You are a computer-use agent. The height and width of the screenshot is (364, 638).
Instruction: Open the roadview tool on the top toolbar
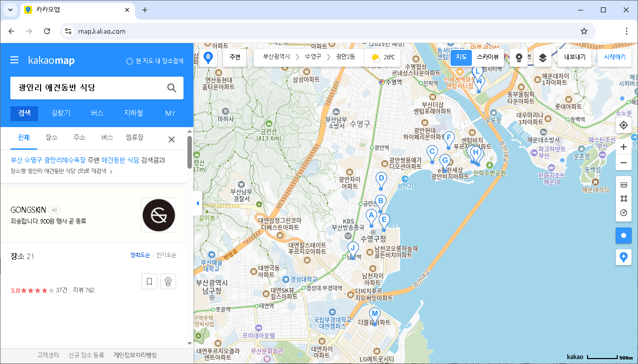coord(518,57)
